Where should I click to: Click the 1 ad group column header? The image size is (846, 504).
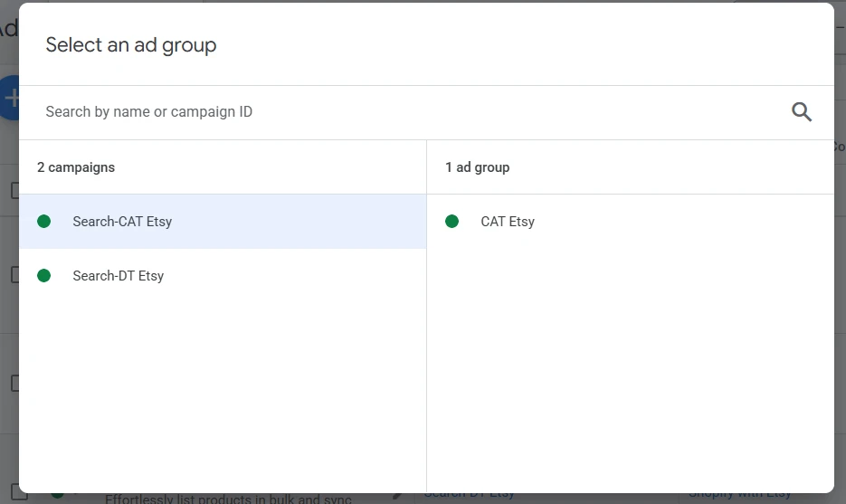pos(477,167)
